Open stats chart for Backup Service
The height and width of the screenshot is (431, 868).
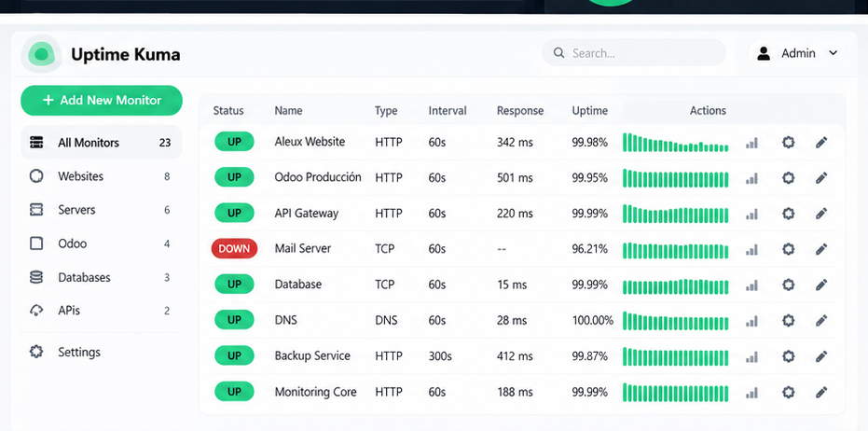[x=751, y=356]
